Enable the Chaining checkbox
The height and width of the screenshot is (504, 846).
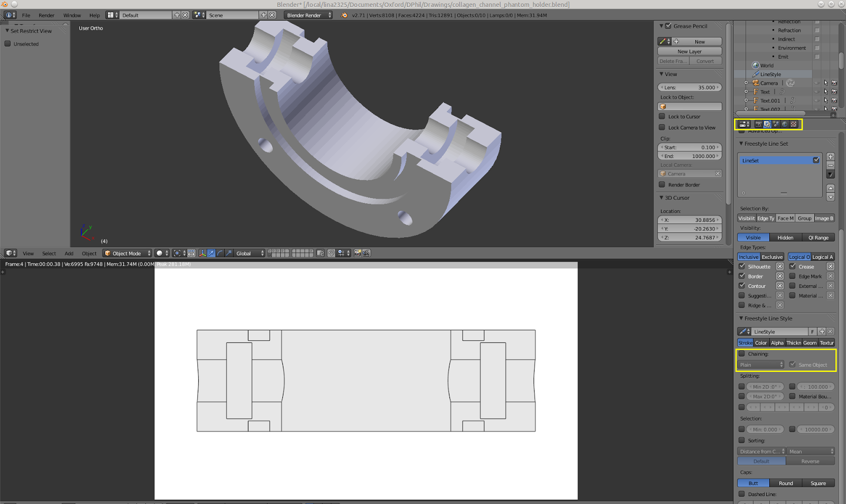click(742, 354)
